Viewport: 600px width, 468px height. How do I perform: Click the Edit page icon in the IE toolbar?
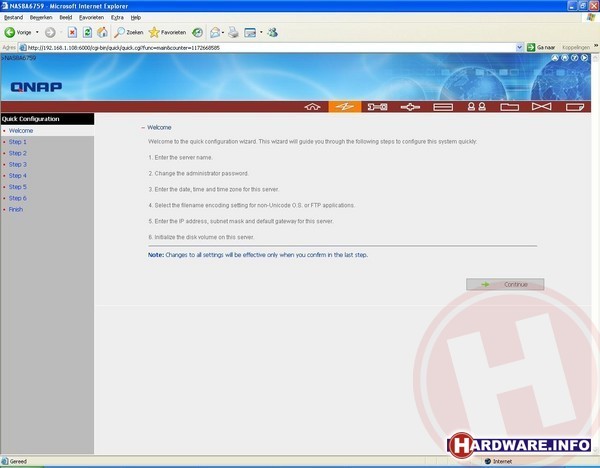[x=250, y=33]
